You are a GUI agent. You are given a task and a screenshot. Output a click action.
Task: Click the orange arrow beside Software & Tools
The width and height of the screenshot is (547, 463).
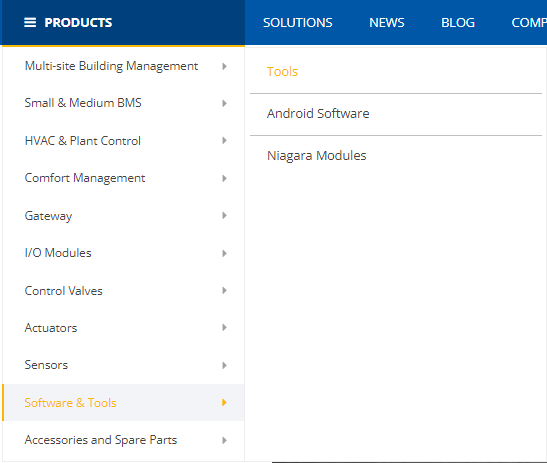point(224,403)
